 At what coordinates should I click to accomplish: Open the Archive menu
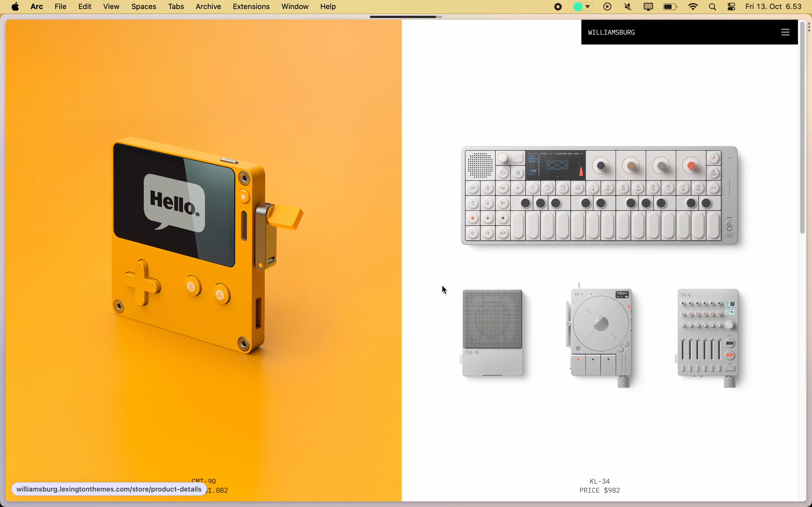208,6
